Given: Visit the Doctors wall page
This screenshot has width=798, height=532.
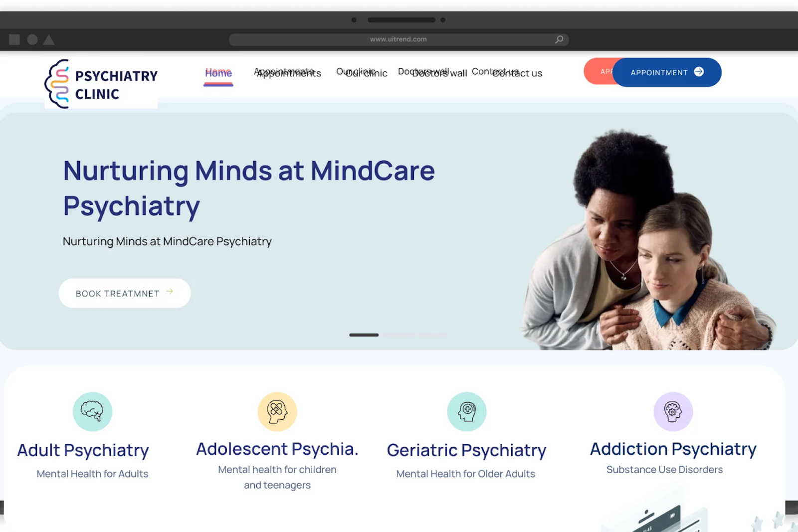Looking at the screenshot, I should [x=432, y=73].
